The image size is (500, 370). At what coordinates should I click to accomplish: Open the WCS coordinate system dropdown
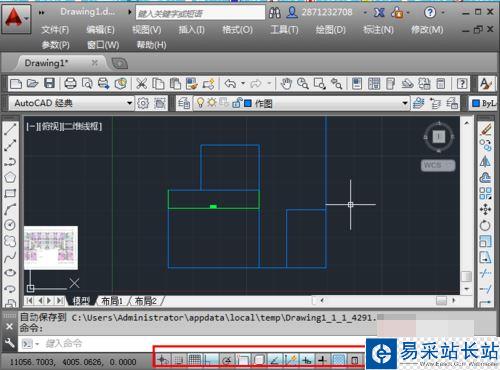[438, 165]
